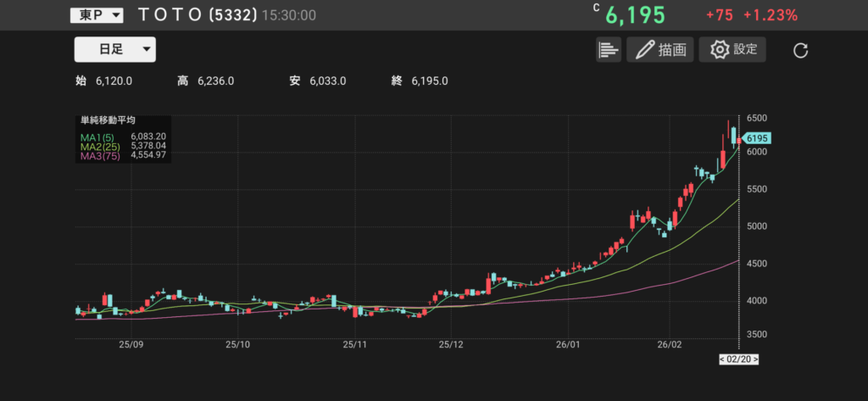
Task: Toggle the MA2(25) moving average legend
Action: (99, 146)
